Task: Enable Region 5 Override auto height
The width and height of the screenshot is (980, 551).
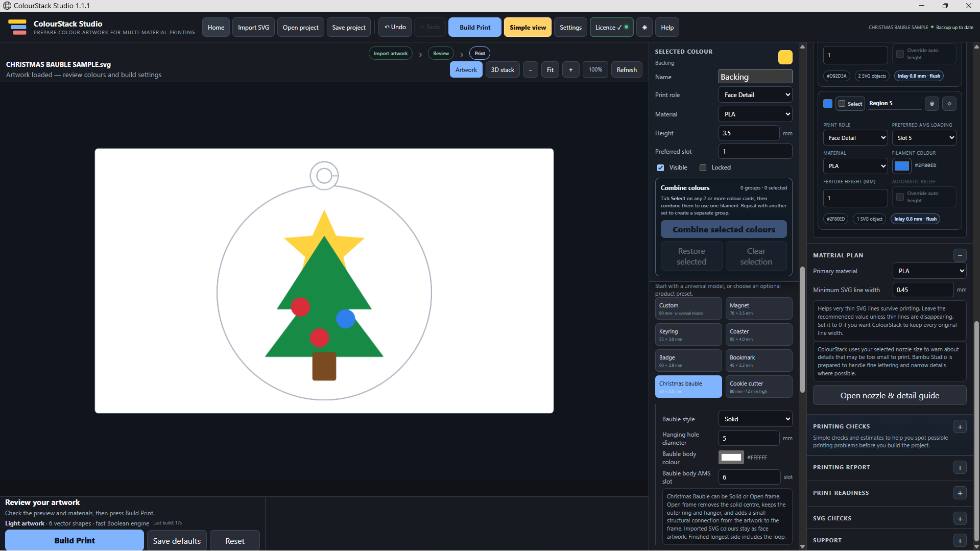Action: [x=900, y=197]
